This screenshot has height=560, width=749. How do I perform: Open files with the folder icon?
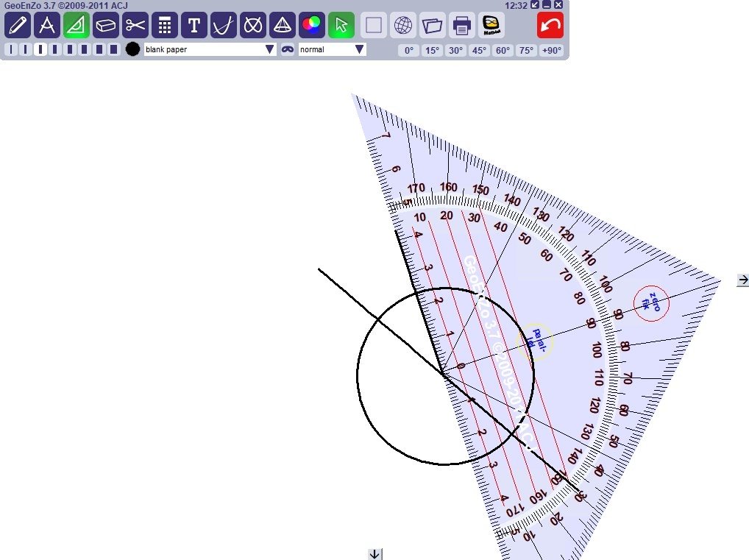pos(433,25)
